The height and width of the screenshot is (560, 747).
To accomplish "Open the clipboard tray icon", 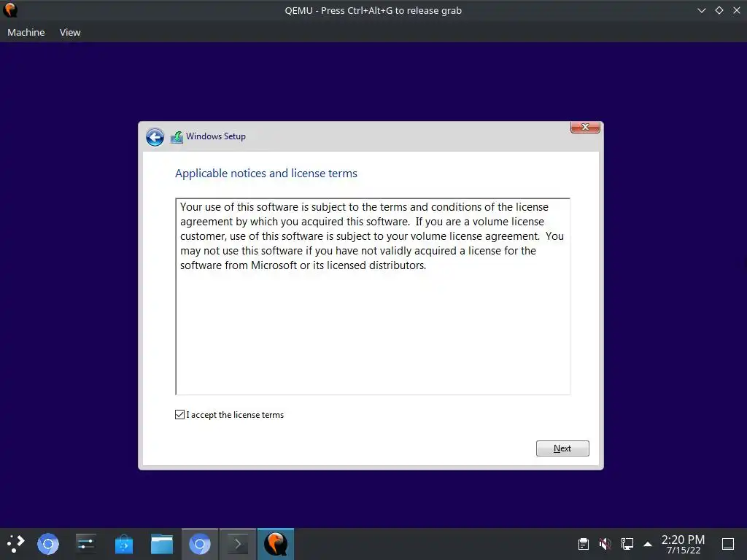I will click(x=584, y=544).
